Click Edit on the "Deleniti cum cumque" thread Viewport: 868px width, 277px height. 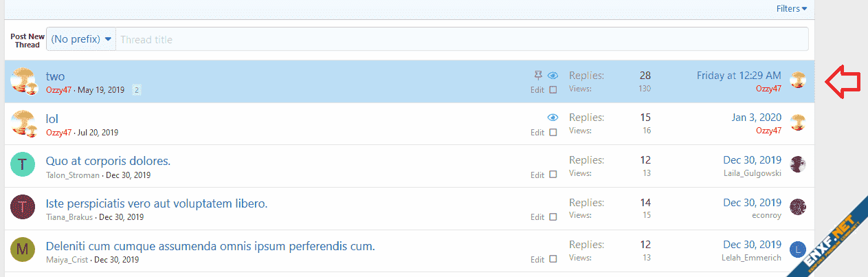pos(537,260)
